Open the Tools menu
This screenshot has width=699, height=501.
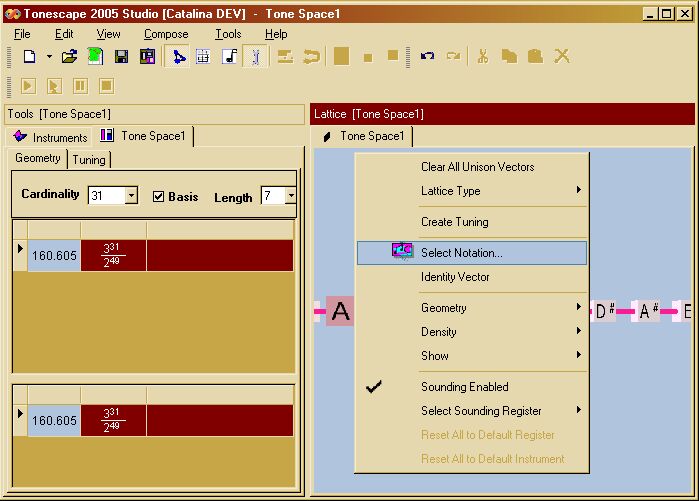coord(228,34)
